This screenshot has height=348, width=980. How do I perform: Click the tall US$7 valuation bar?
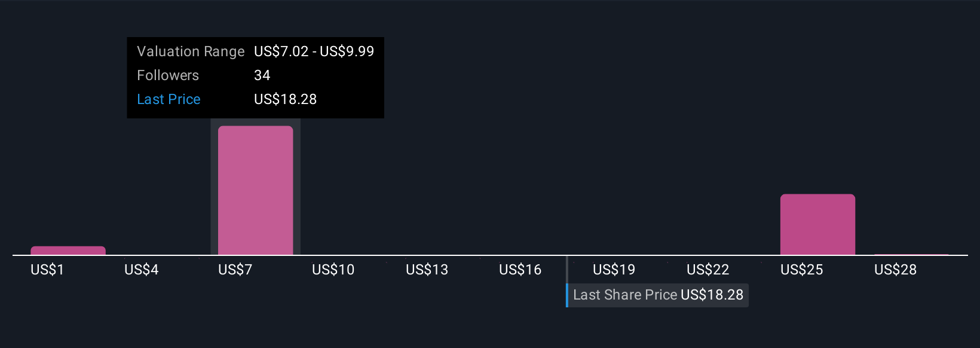coord(255,190)
